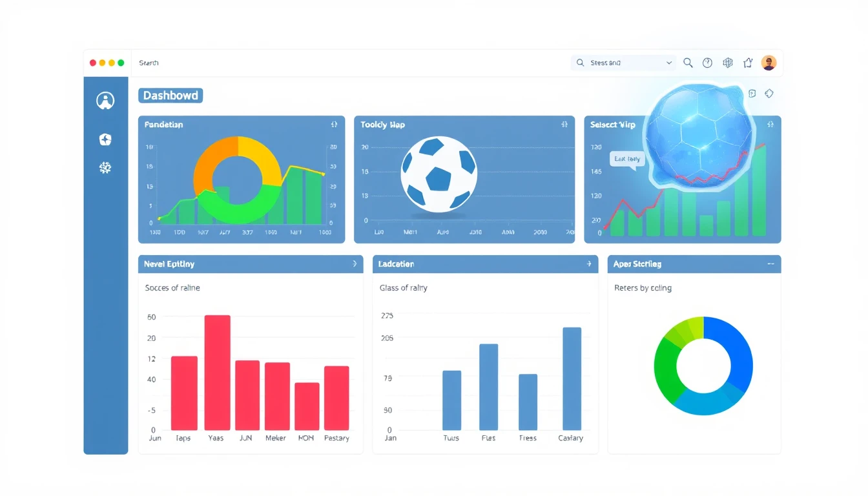This screenshot has height=496, width=868.
Task: Click the diamond tag icon near Dashboard header
Action: pyautogui.click(x=769, y=94)
